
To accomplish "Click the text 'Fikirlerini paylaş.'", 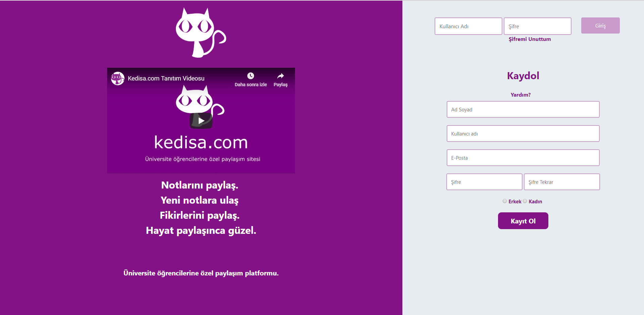I will pos(200,215).
